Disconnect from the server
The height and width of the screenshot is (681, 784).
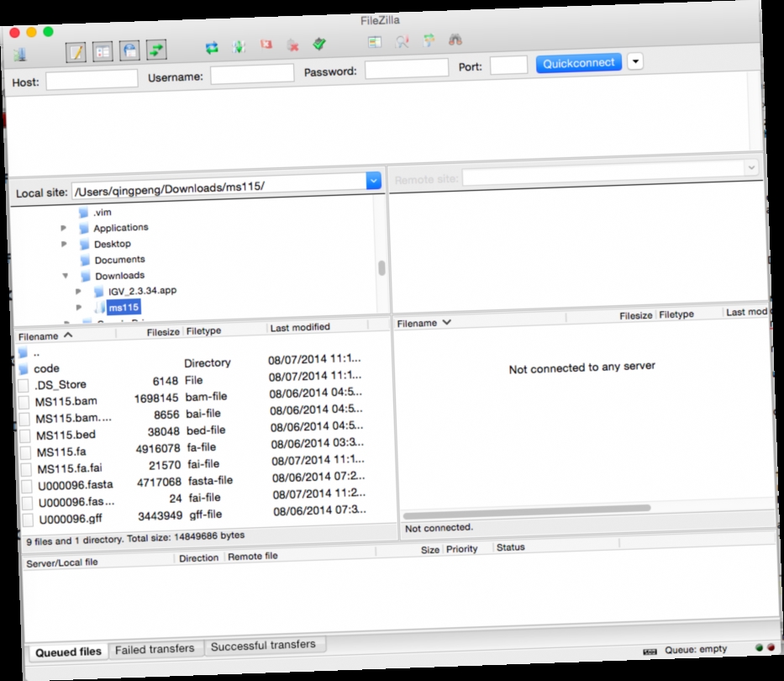293,43
